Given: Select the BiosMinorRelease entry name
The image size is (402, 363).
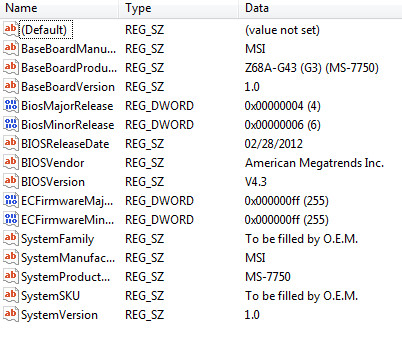Looking at the screenshot, I should (x=68, y=125).
